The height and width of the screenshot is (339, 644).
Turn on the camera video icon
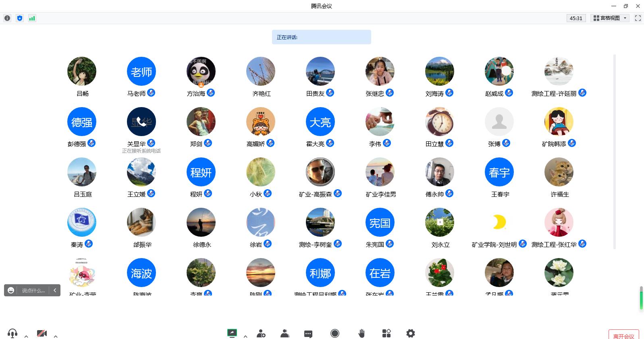pos(42,333)
